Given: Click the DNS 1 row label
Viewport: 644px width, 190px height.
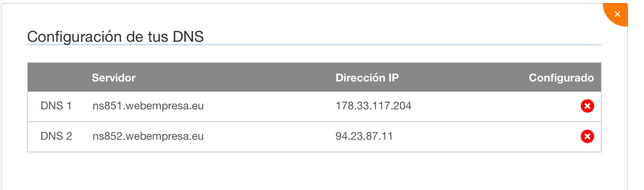Looking at the screenshot, I should point(56,106).
